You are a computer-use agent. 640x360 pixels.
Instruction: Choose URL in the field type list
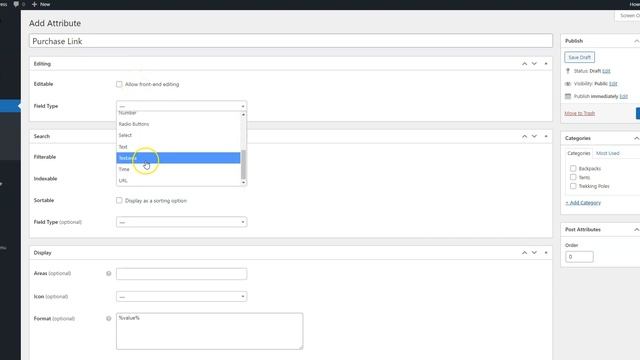point(178,180)
